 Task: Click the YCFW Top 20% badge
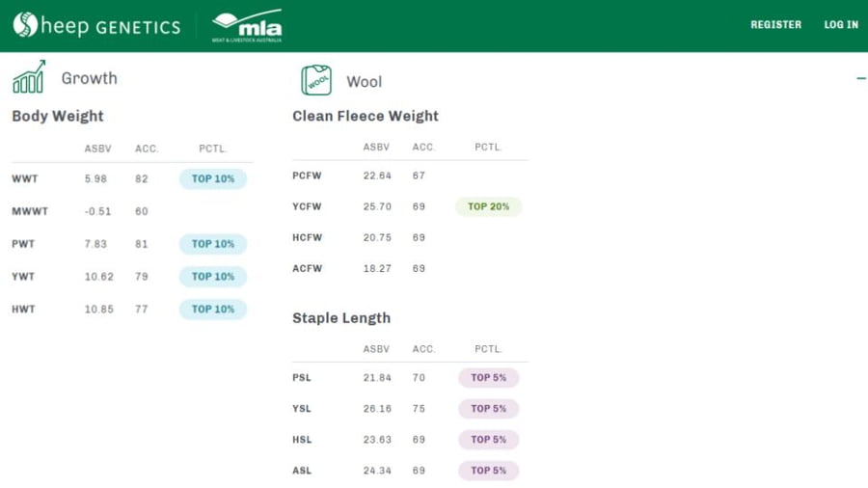point(489,206)
